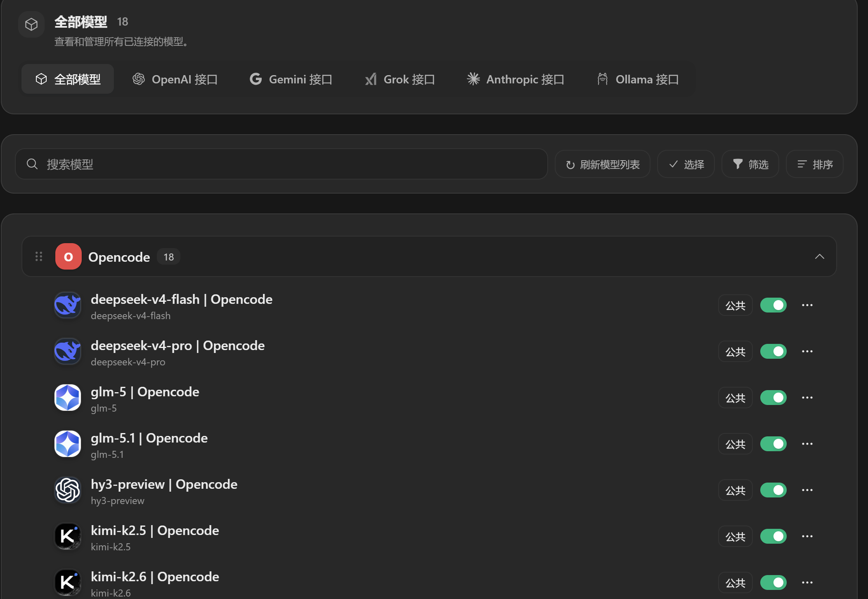868x599 pixels.
Task: Click the 'deepseek-v4-flash | Opencode' title
Action: tap(182, 299)
